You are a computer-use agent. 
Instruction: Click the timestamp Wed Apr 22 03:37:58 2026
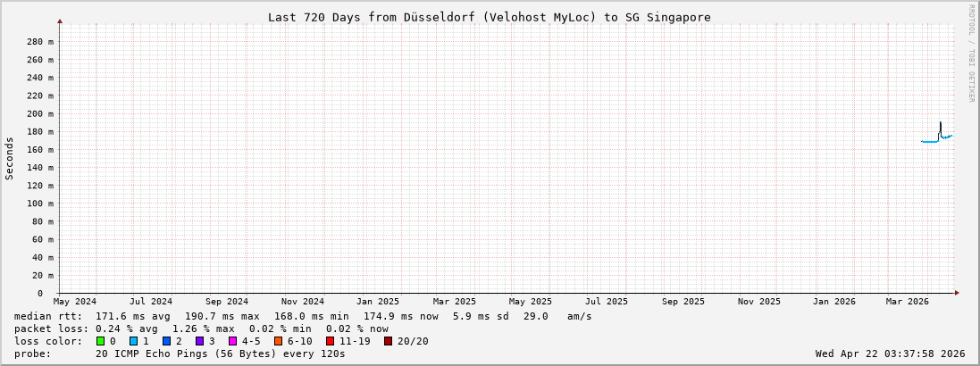[890, 354]
